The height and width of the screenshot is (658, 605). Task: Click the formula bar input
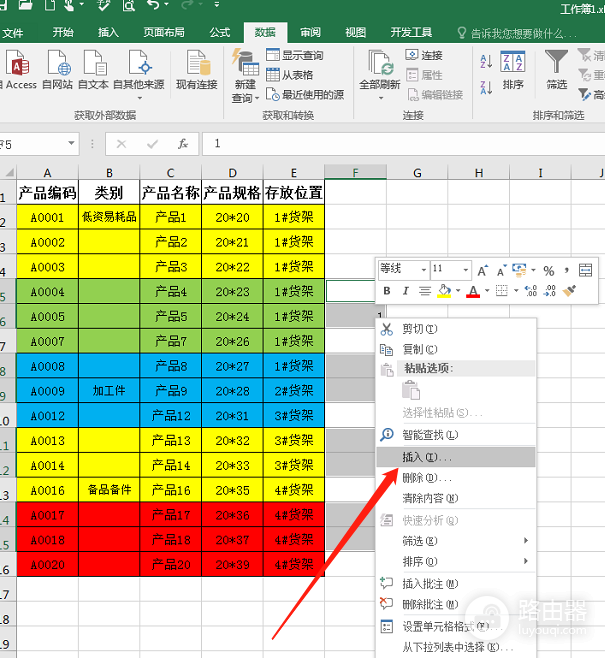coord(403,144)
